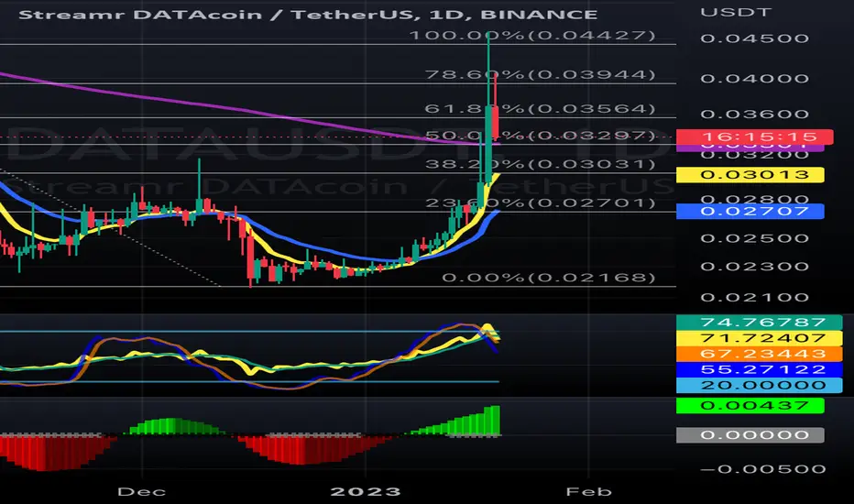Viewport: 854px width, 504px height.
Task: Click the 0.02300 price axis label
Action: [754, 267]
